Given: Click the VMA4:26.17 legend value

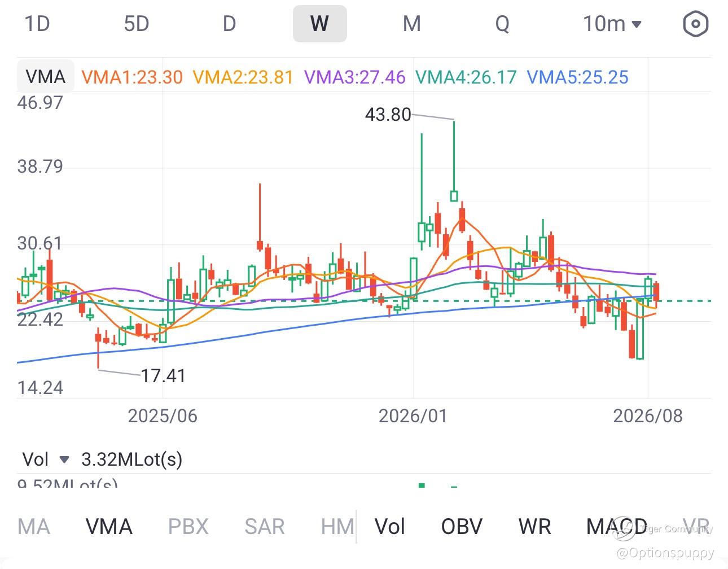Looking at the screenshot, I should [x=466, y=77].
